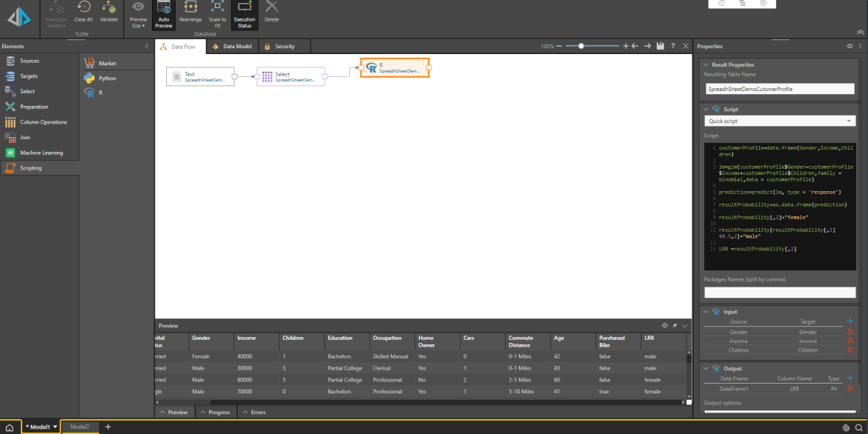The image size is (868, 434).
Task: Open the Preview Size dropdown
Action: (x=138, y=13)
